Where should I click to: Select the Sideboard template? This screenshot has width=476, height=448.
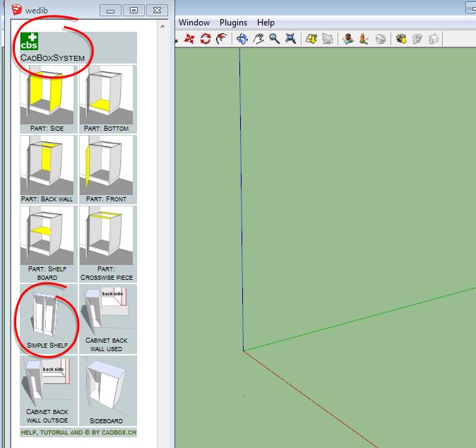tap(107, 390)
